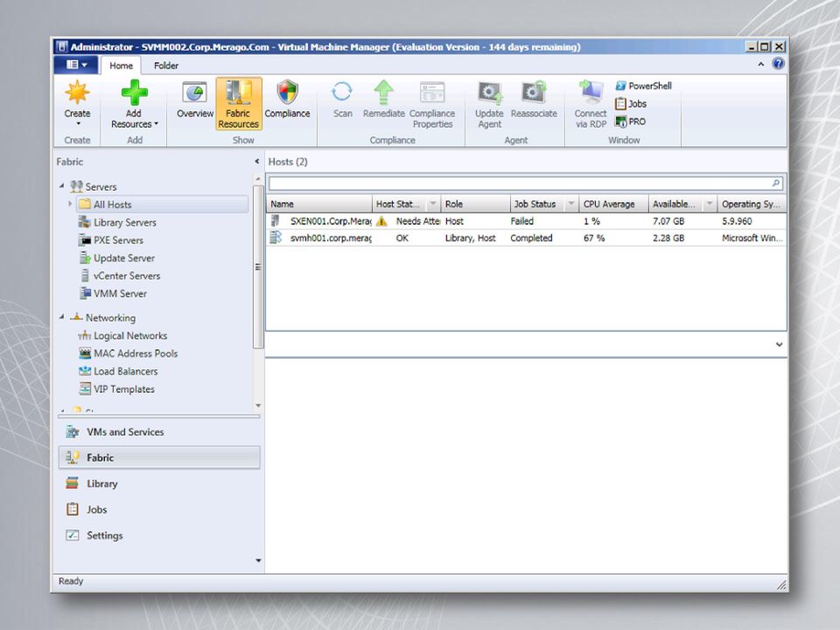Expand navigation buttons overflow arrow

point(258,560)
